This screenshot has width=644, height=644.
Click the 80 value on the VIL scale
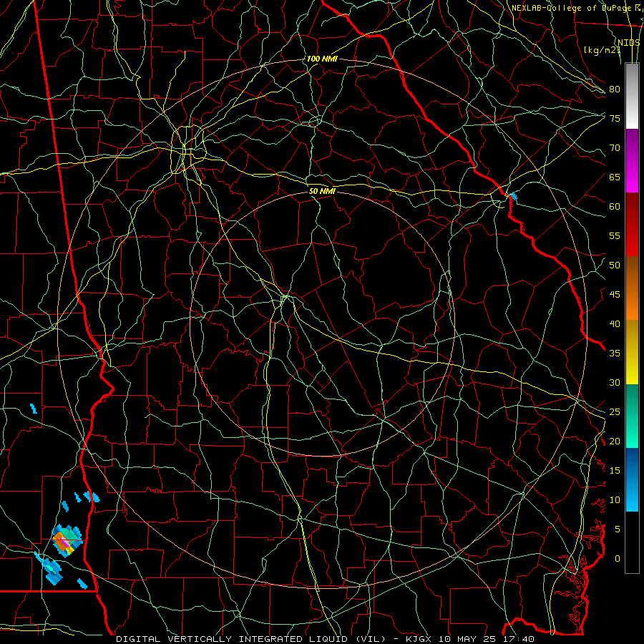pos(615,89)
